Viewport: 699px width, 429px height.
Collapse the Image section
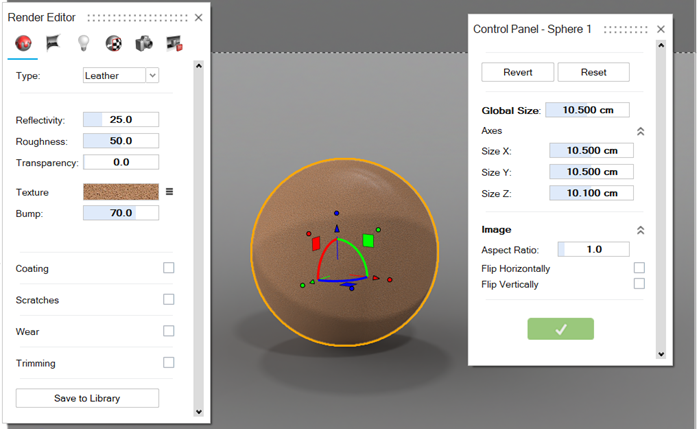640,230
